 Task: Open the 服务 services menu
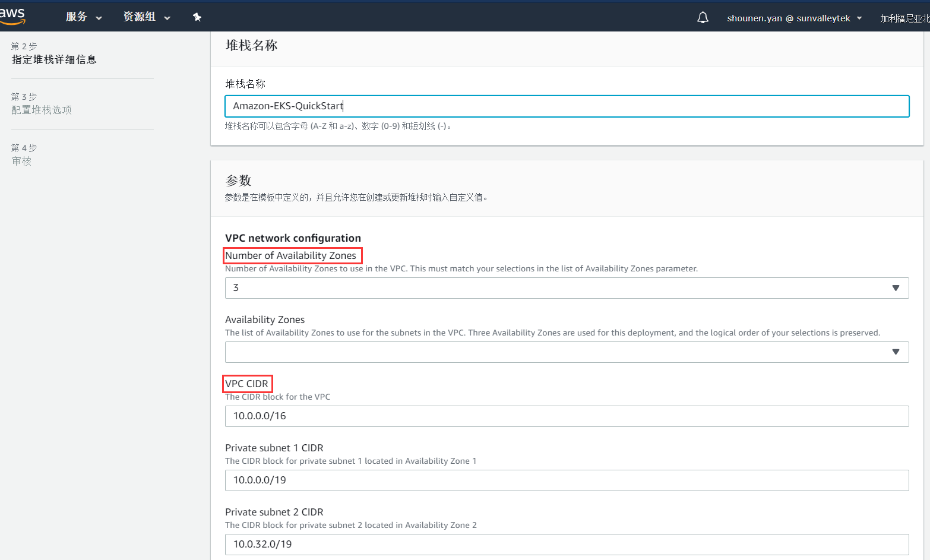(84, 17)
